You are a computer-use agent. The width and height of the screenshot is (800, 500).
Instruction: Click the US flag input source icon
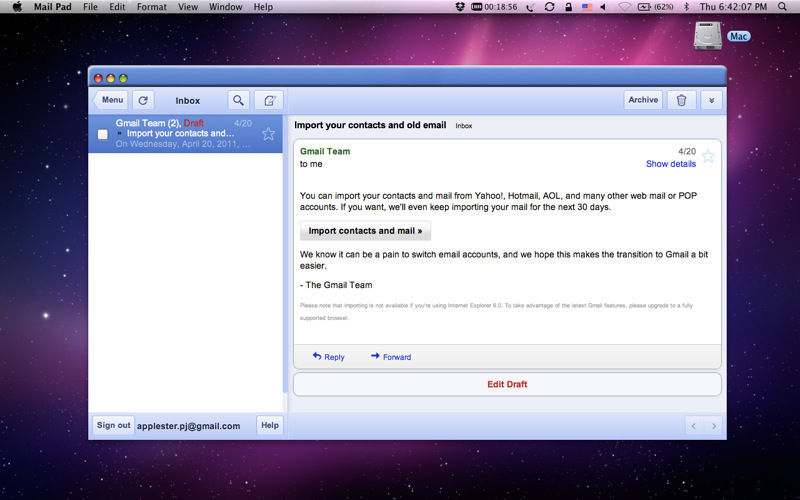[587, 7]
